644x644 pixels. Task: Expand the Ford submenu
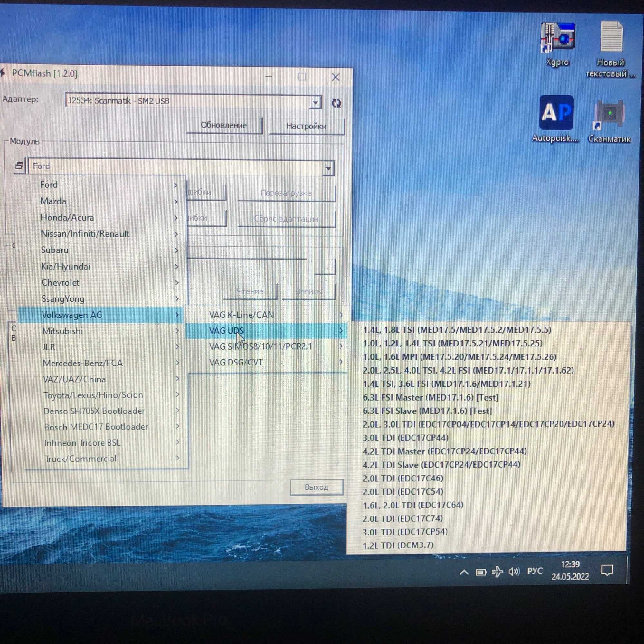point(100,185)
